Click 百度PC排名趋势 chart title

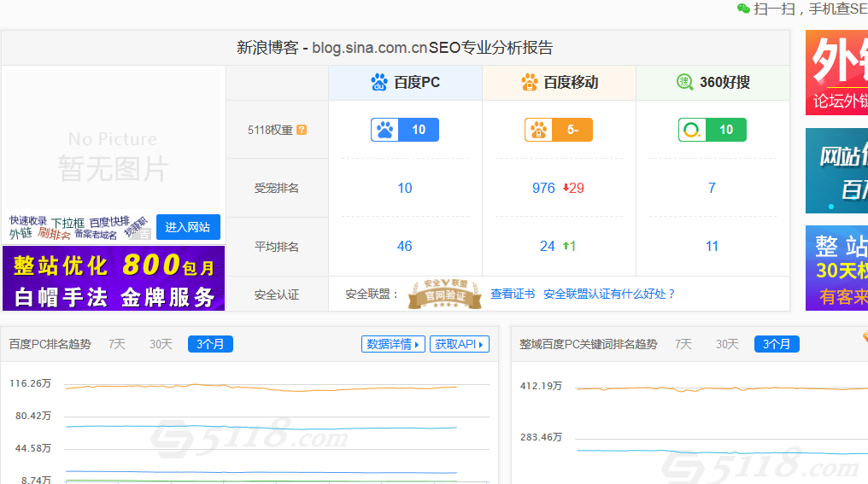pos(50,344)
